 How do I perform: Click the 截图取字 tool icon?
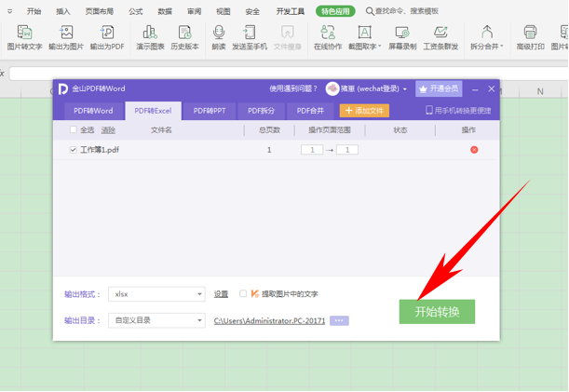(364, 33)
